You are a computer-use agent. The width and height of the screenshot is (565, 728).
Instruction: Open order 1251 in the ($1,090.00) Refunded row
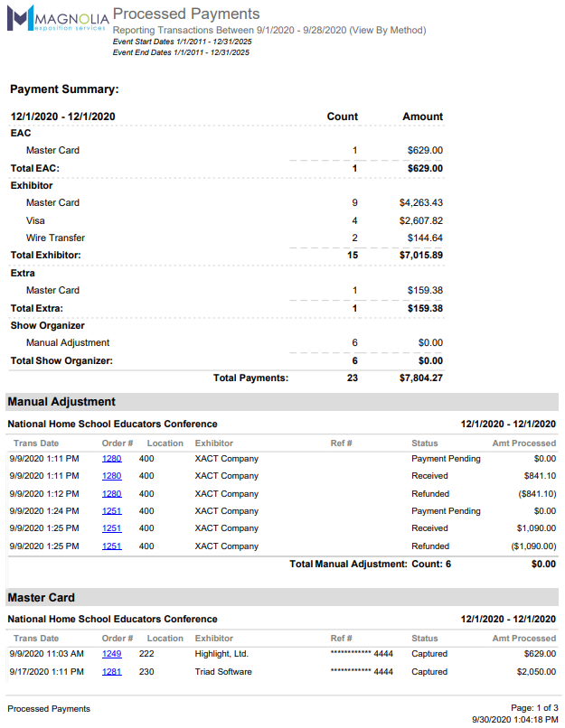111,546
